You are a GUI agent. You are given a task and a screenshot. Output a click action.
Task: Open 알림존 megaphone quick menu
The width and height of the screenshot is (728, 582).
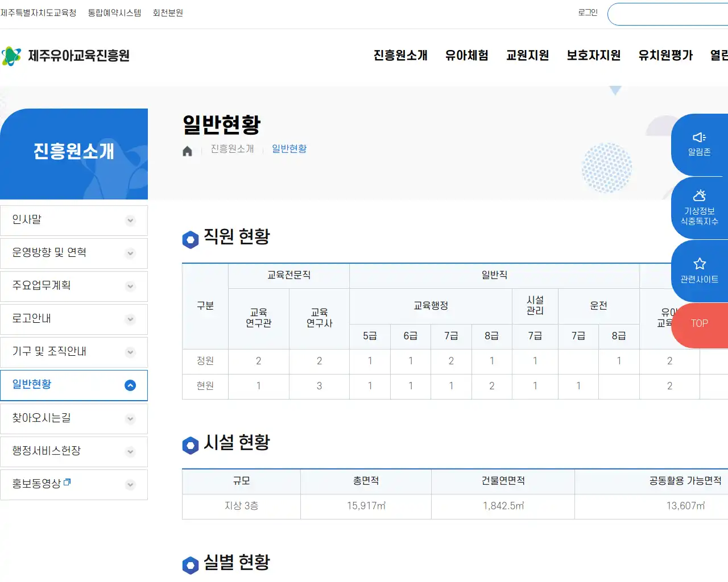(x=700, y=144)
